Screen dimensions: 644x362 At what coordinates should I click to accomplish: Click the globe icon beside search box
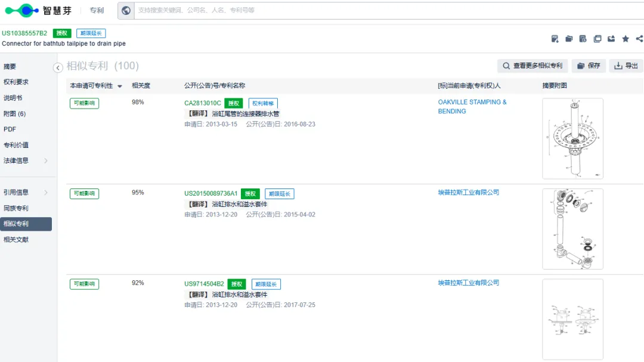[x=126, y=10]
